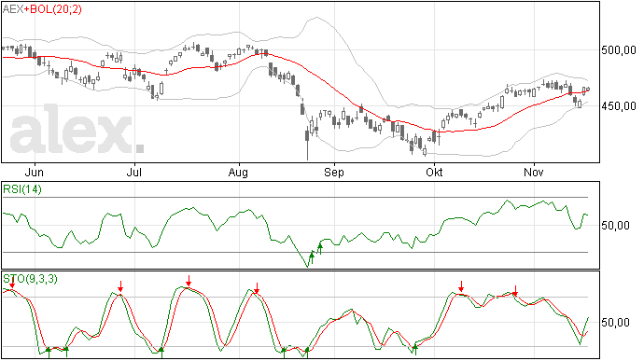Click the 450,00 price axis label
The width and height of the screenshot is (644, 361).
point(619,106)
